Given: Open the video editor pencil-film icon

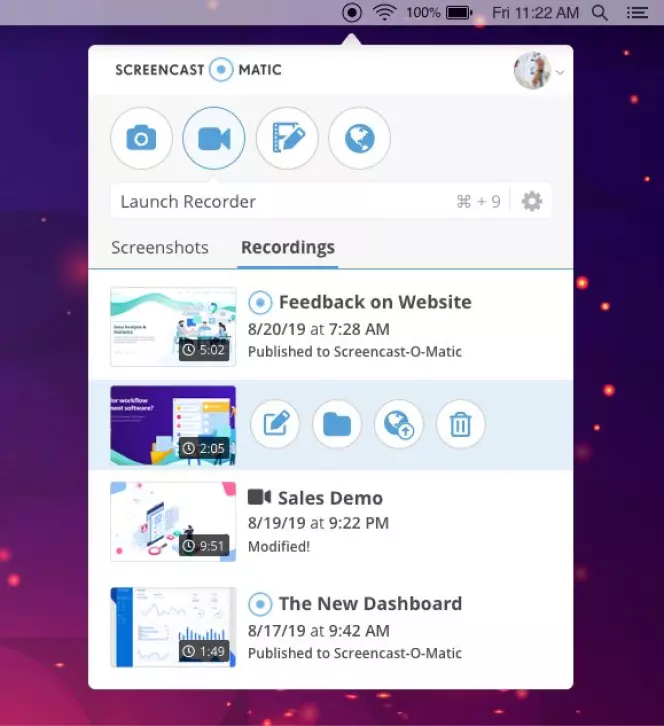Looking at the screenshot, I should pyautogui.click(x=287, y=138).
